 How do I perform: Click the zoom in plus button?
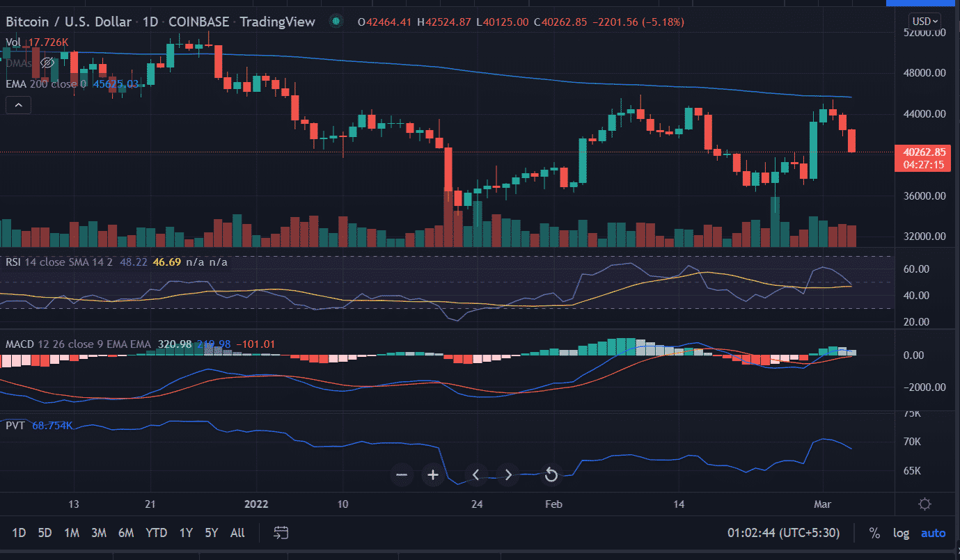pyautogui.click(x=433, y=475)
